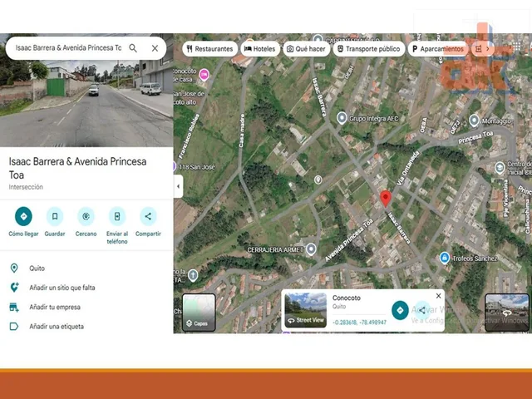Screen dimensions: 532x399
Task: Select the Transporte público filter chip
Action: pos(369,49)
